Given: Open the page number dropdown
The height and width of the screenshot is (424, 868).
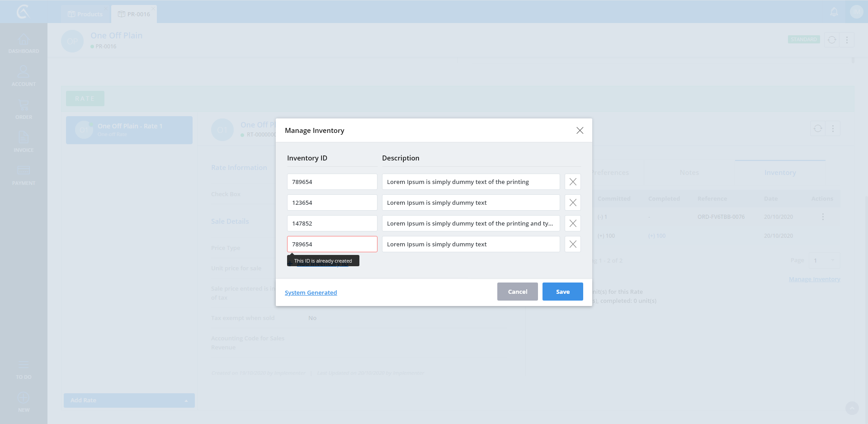Looking at the screenshot, I should 825,260.
